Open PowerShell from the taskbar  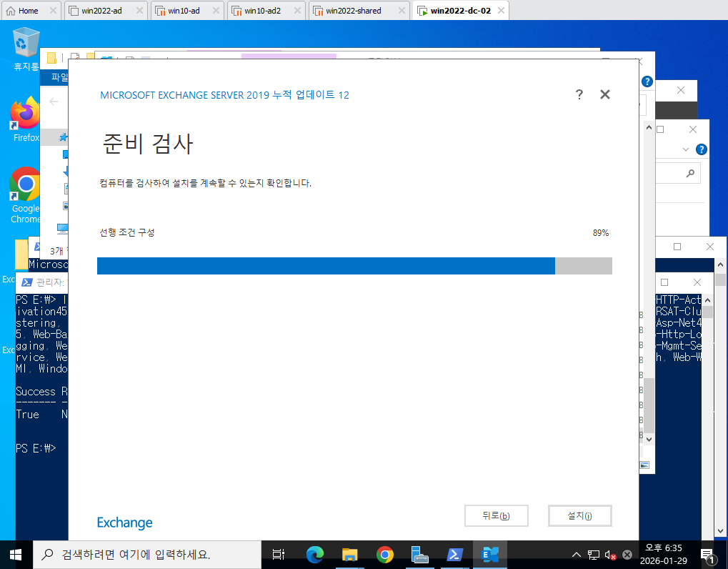pos(454,555)
